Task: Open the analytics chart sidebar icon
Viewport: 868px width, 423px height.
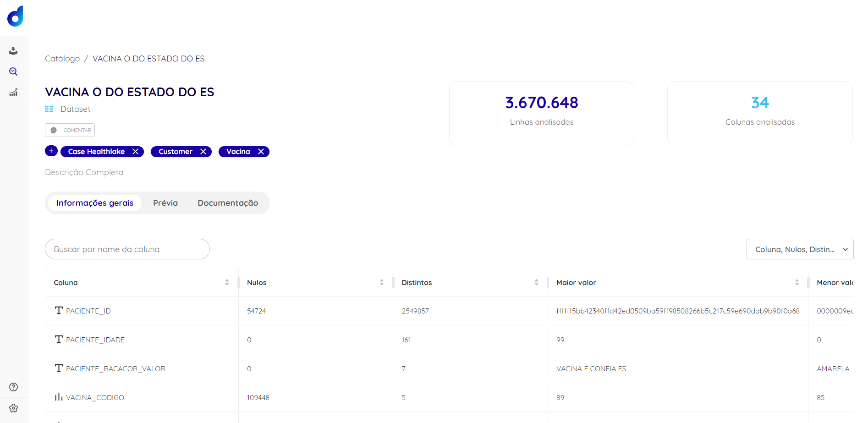Action: [x=13, y=93]
